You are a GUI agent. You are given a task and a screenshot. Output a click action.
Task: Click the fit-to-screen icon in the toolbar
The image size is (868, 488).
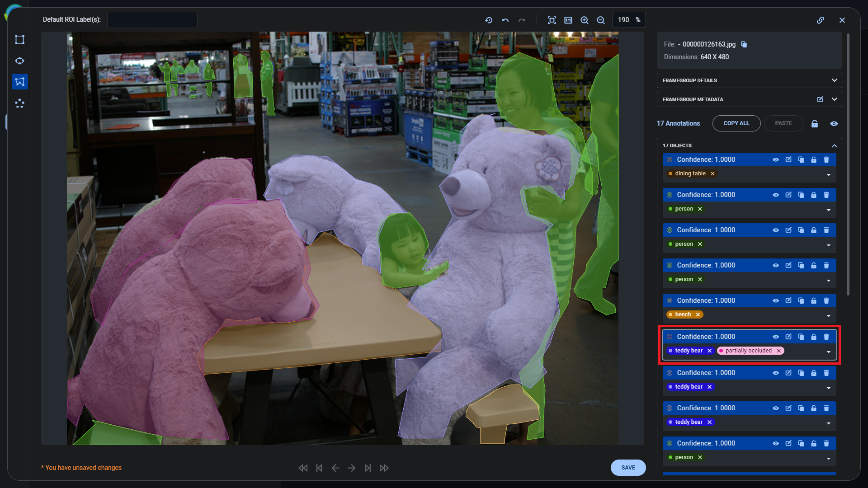[x=552, y=20]
